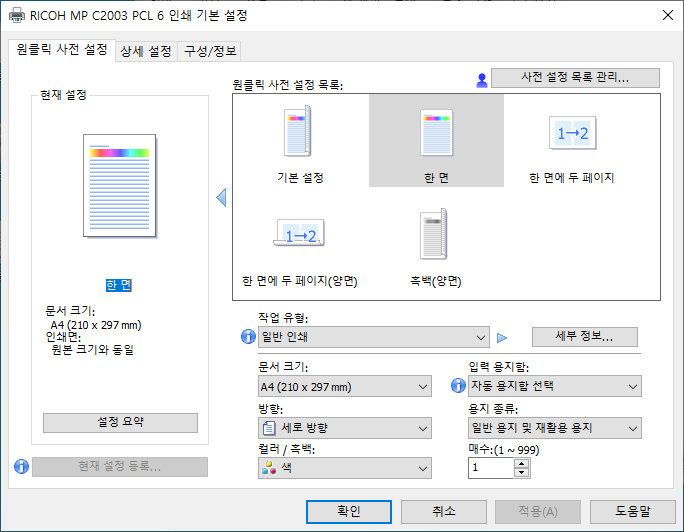Switch to the 상세 설정 tab
Screen dimensions: 684x532
[x=146, y=51]
